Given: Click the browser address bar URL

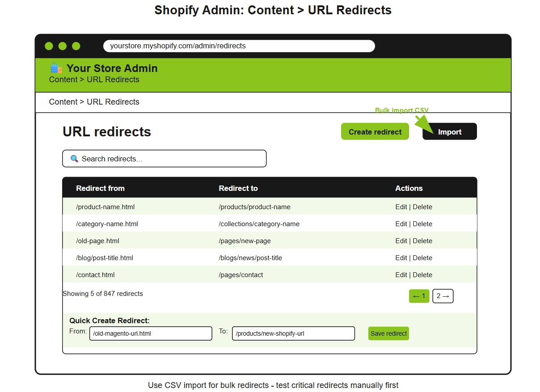Looking at the screenshot, I should point(239,46).
